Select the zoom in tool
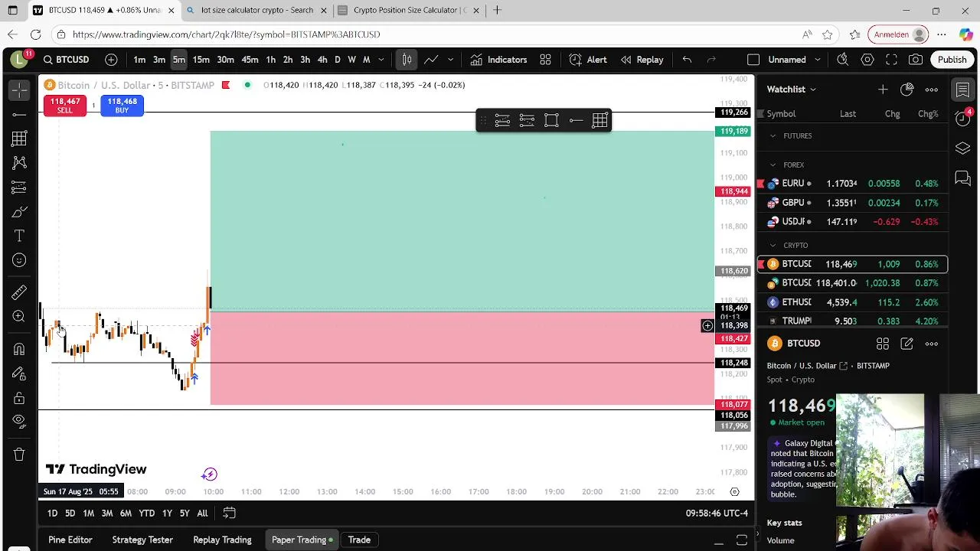 click(19, 317)
